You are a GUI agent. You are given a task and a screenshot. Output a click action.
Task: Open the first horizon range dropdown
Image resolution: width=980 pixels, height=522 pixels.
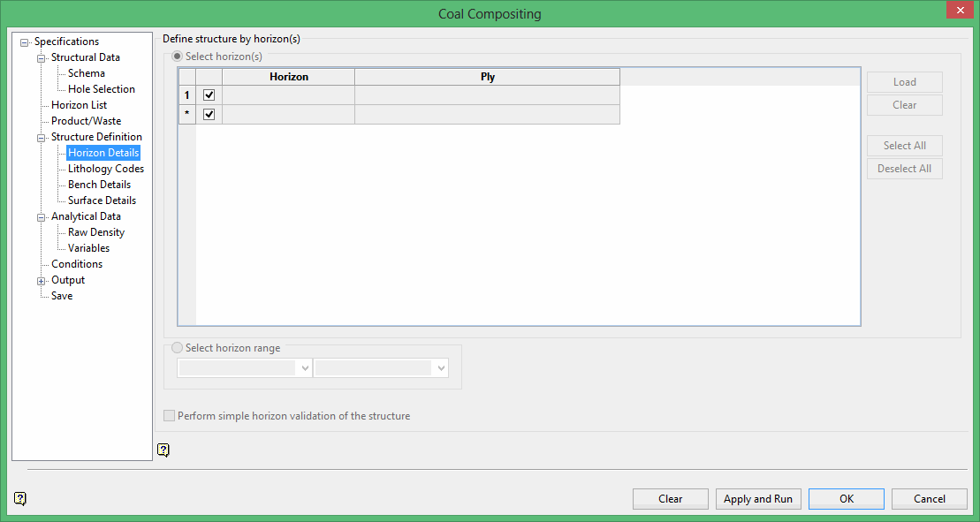pos(306,368)
